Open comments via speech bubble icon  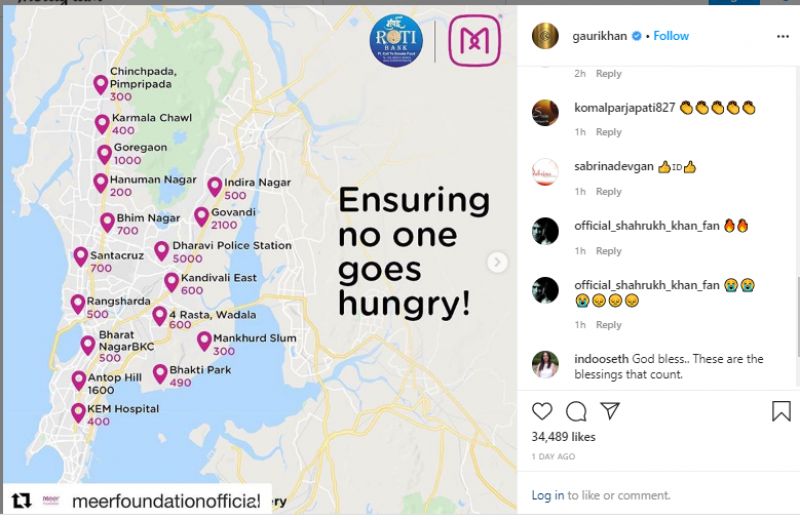tap(576, 411)
